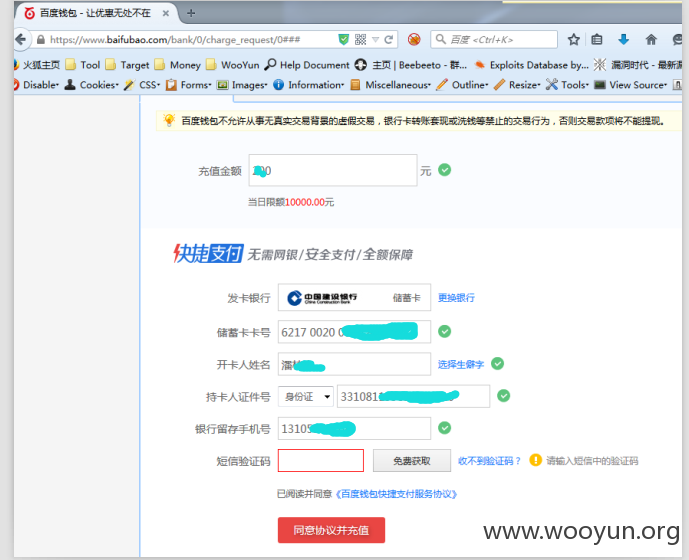Click the 当日限额10000.00元 text
Screen dimensions: 689x560
291,202
